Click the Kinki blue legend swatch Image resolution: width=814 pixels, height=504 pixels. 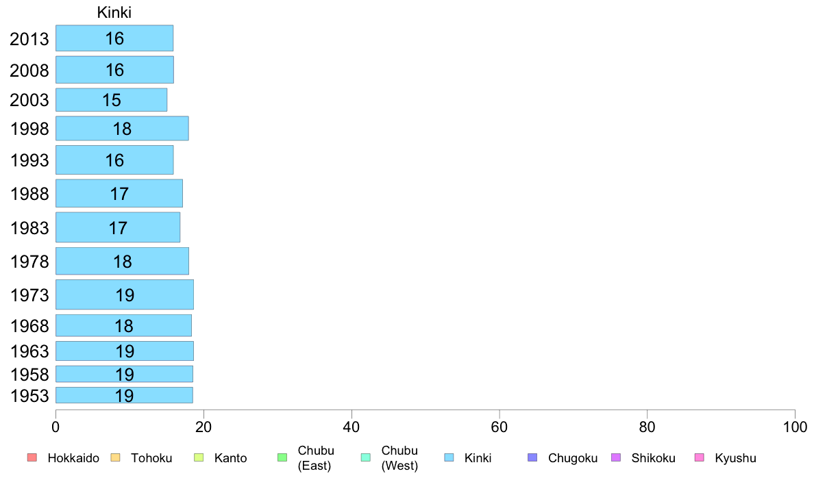pyautogui.click(x=449, y=457)
